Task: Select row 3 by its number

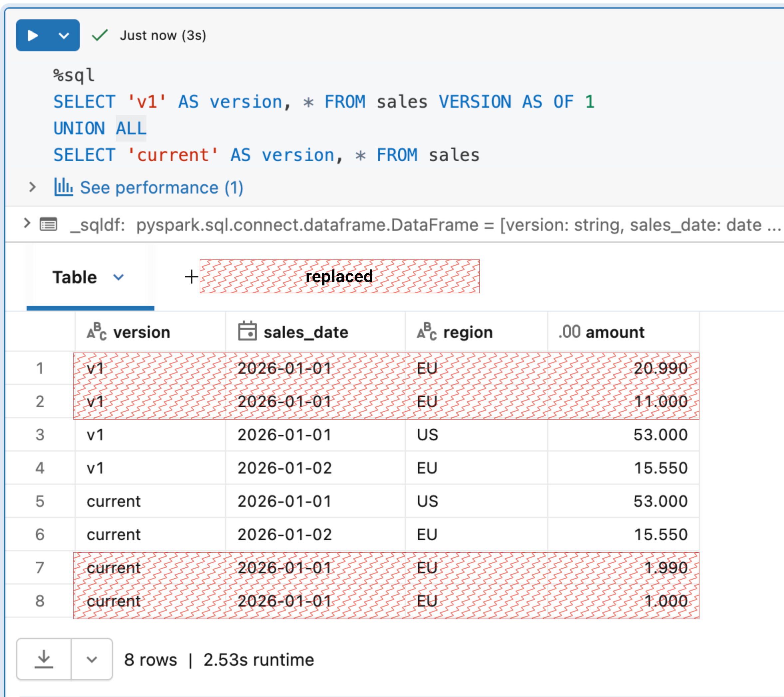Action: coord(40,435)
